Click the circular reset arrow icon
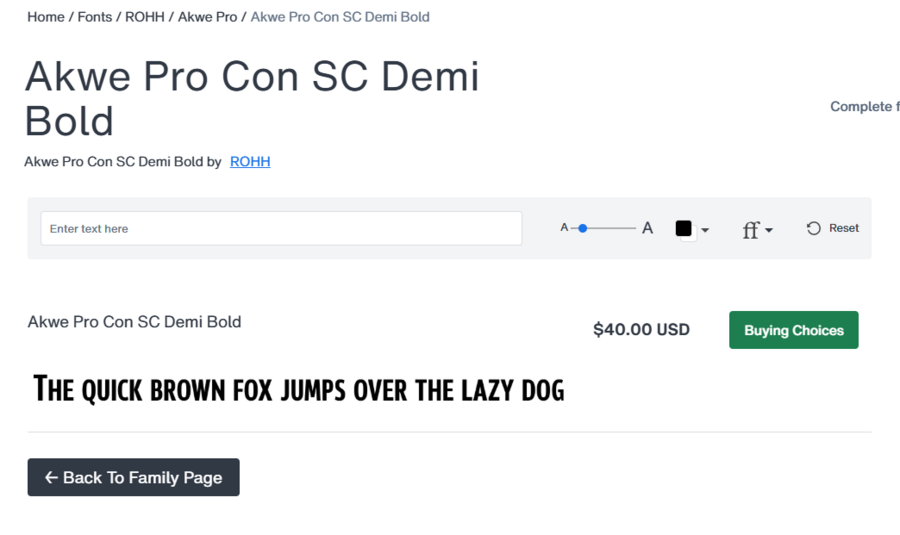This screenshot has width=900, height=535. click(x=814, y=228)
